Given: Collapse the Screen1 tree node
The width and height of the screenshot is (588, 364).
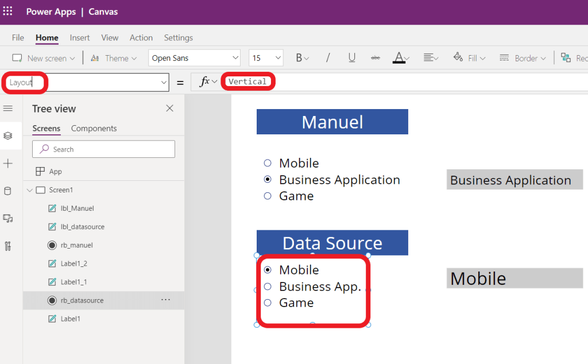Looking at the screenshot, I should [x=30, y=190].
